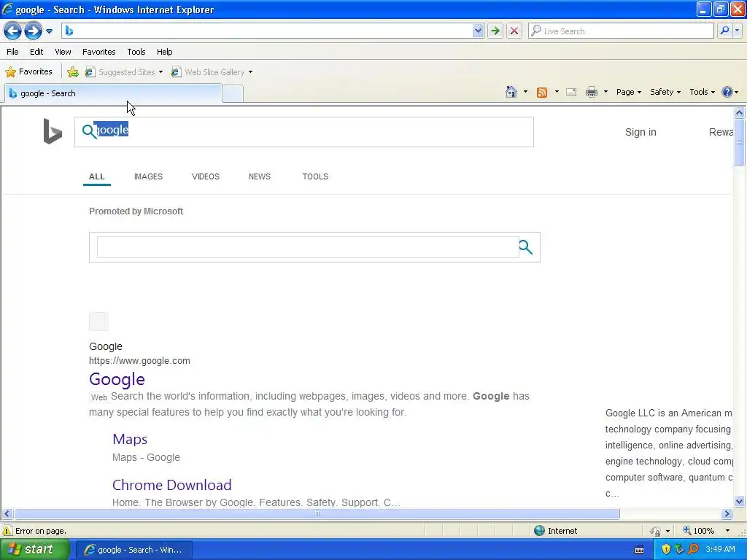Open the Windows start button

(x=35, y=550)
